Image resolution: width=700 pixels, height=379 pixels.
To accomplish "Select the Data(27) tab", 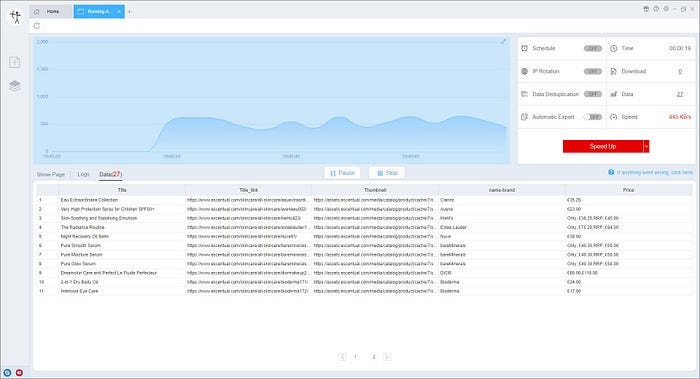I will coord(110,175).
